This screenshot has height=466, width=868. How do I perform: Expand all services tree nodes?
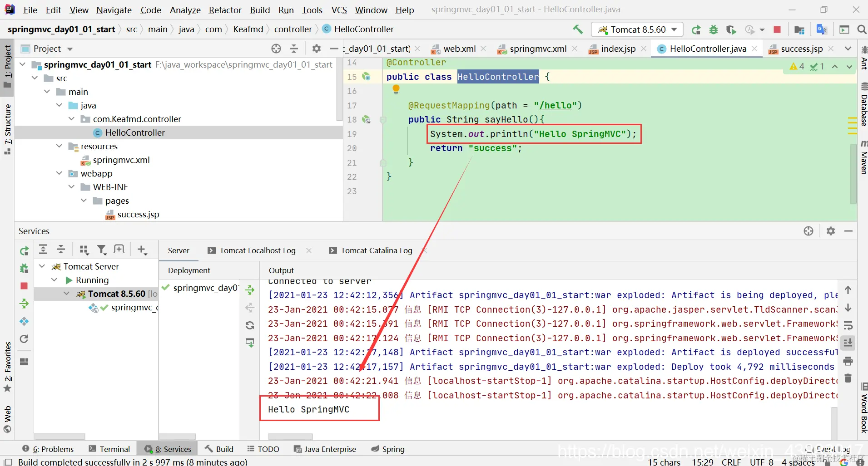(43, 249)
